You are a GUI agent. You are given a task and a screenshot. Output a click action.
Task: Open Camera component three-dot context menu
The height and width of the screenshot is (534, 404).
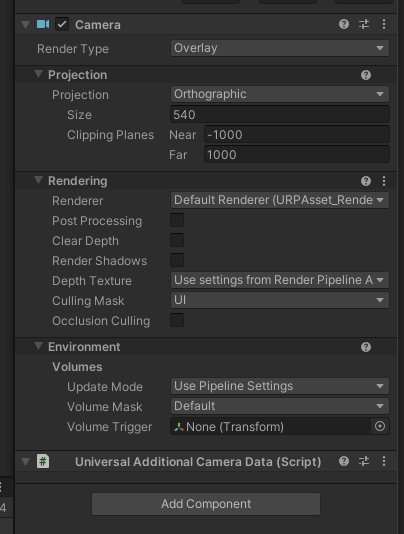coord(384,24)
